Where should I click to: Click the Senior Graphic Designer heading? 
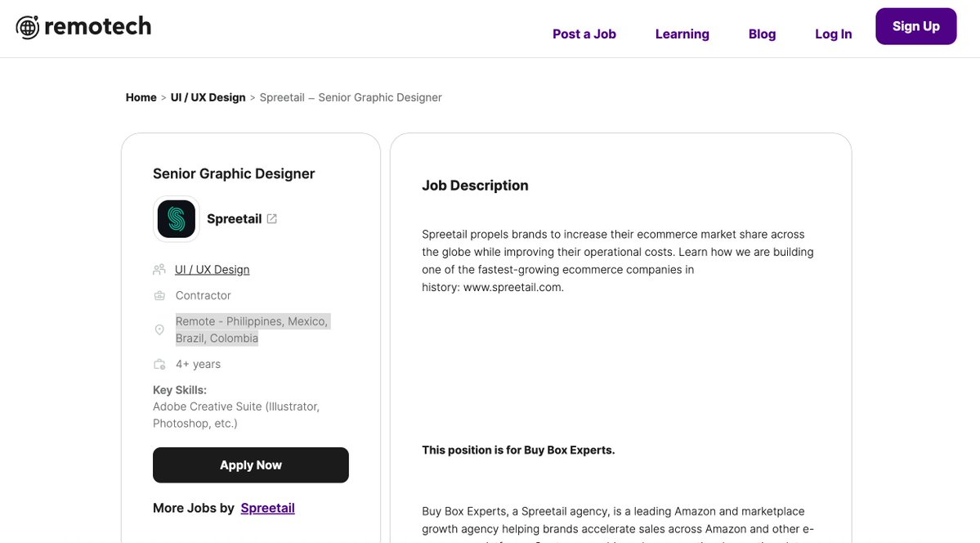(234, 174)
